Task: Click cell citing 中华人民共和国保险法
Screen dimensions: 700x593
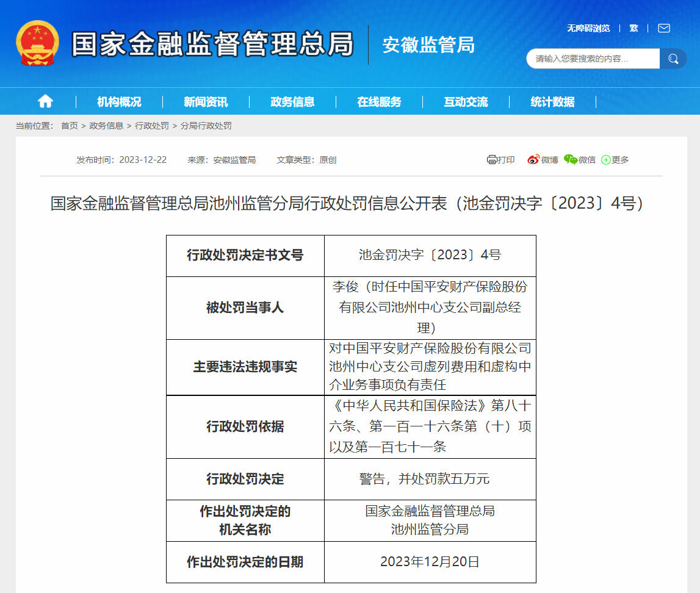Action: click(x=430, y=426)
